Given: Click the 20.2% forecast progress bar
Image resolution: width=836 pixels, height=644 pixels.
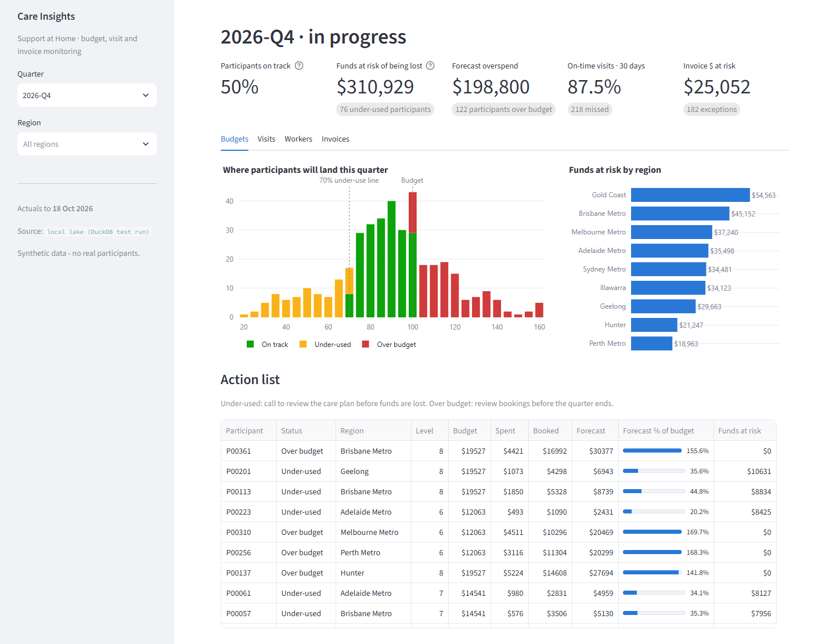Looking at the screenshot, I should (x=654, y=512).
